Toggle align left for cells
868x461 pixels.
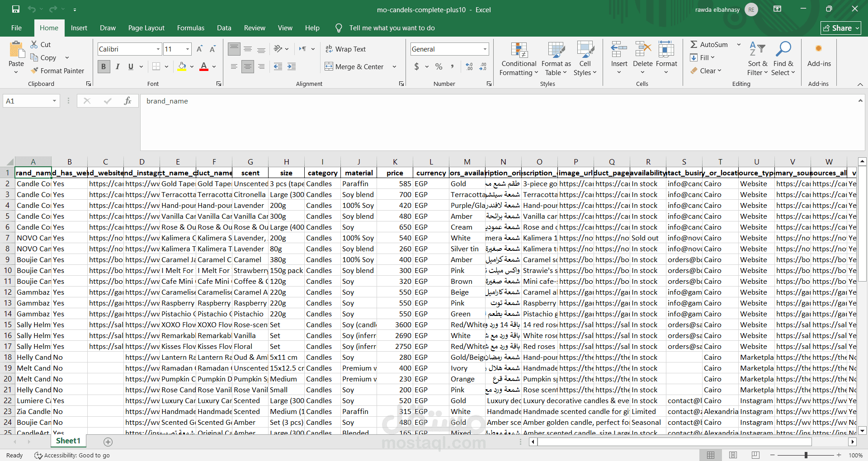coord(234,66)
